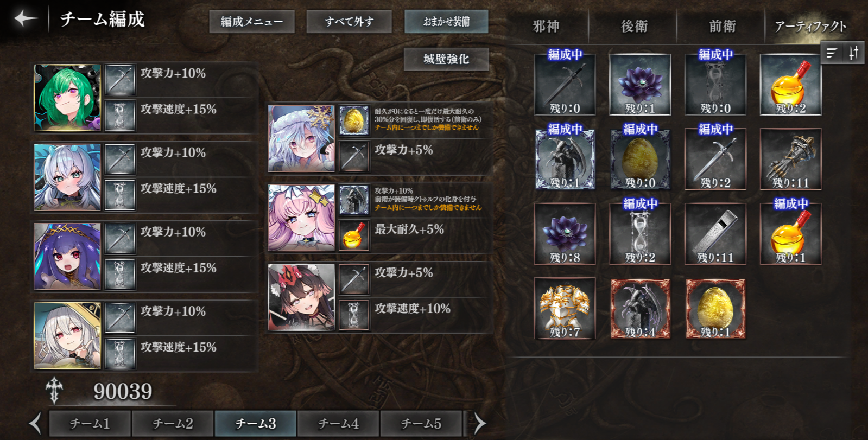Select red-framed gargoyle statue artifact 残り:4

[x=640, y=308]
